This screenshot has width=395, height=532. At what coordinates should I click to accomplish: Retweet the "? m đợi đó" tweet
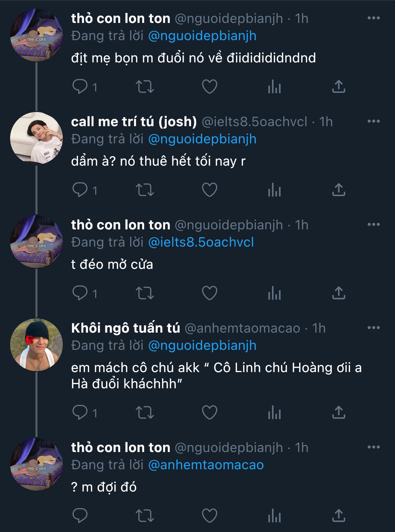(145, 515)
